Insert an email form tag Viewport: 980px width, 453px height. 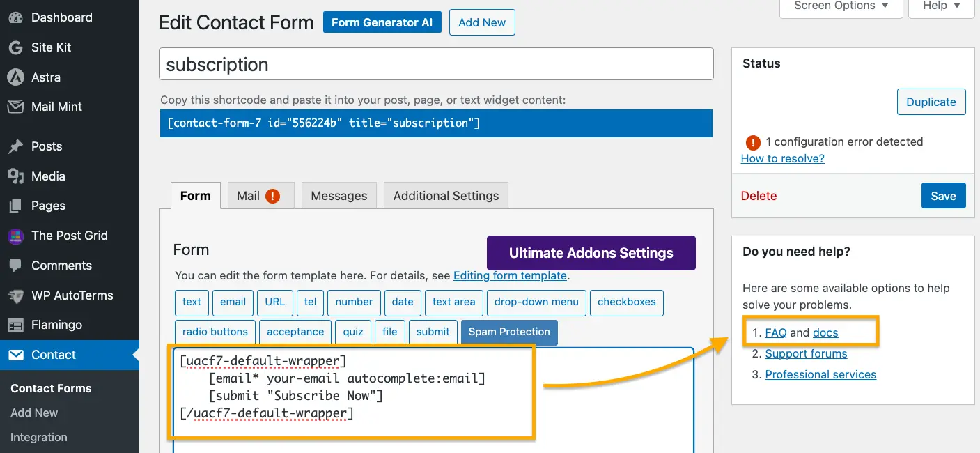point(233,302)
